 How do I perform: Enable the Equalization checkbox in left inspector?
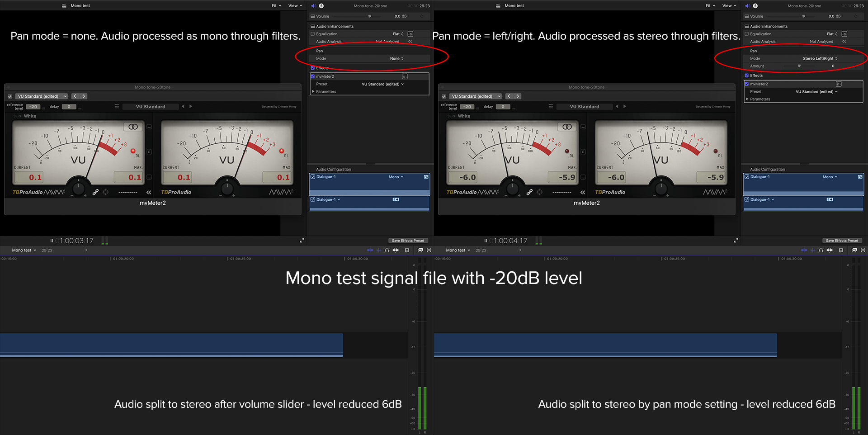[312, 34]
